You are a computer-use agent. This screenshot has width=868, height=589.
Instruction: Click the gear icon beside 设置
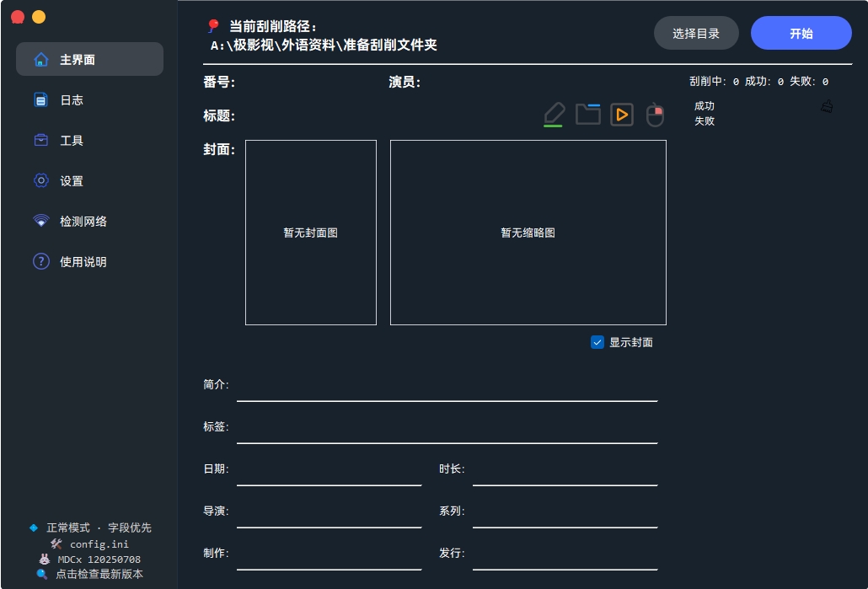41,180
